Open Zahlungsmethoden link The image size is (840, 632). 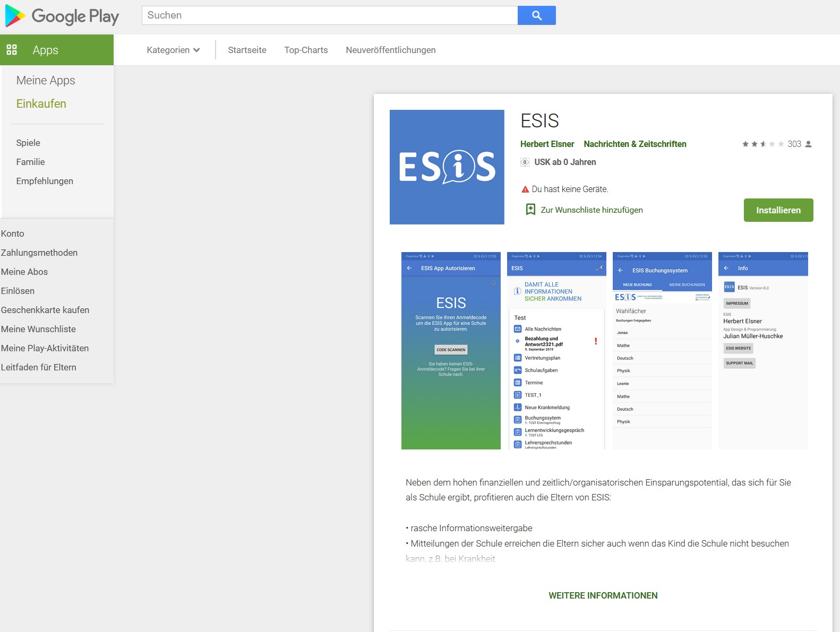pyautogui.click(x=39, y=253)
